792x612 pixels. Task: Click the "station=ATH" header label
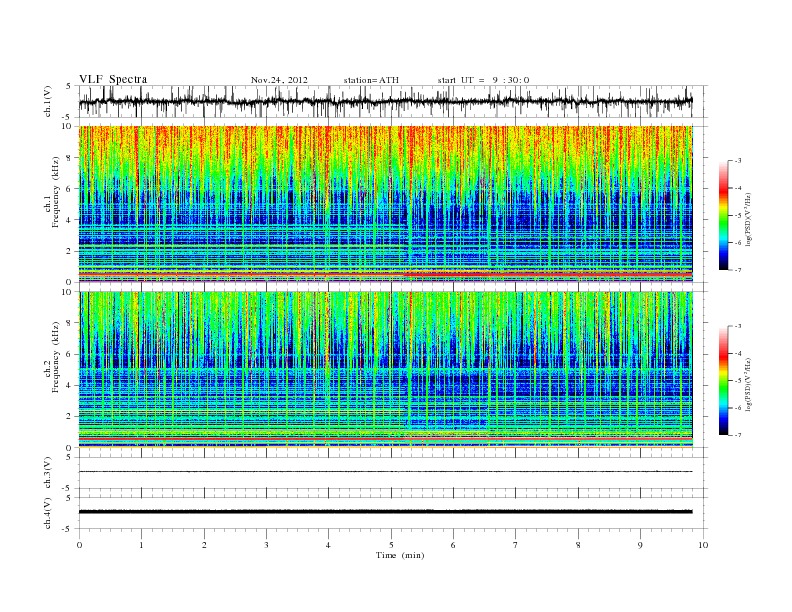click(x=371, y=80)
